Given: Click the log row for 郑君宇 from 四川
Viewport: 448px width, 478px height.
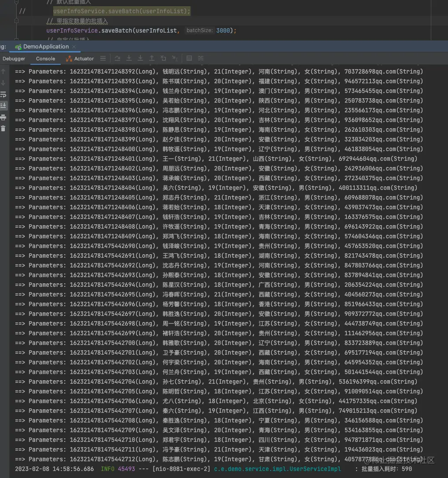Looking at the screenshot, I should click(219, 440).
